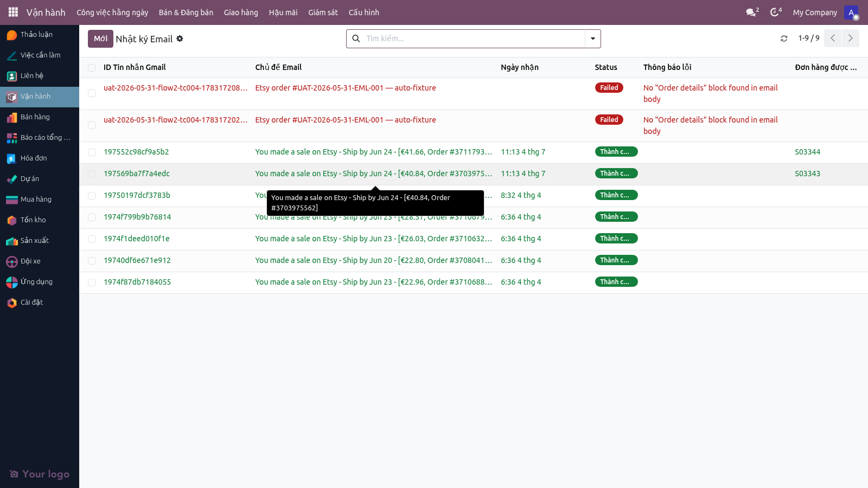Check the row 197569ba7f7a4edc checkbox
868x488 pixels.
click(x=92, y=174)
